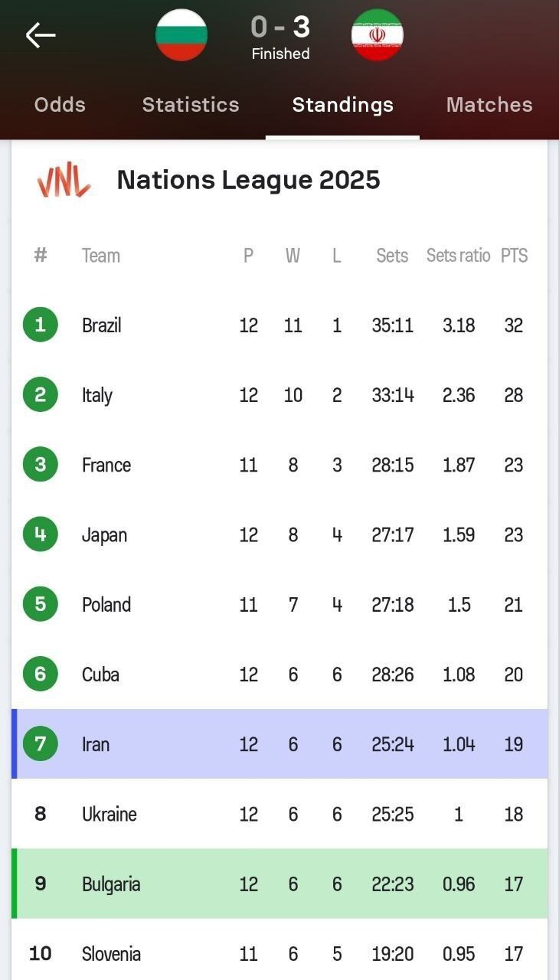Open Slovenia team row
The image size is (559, 980).
click(112, 954)
